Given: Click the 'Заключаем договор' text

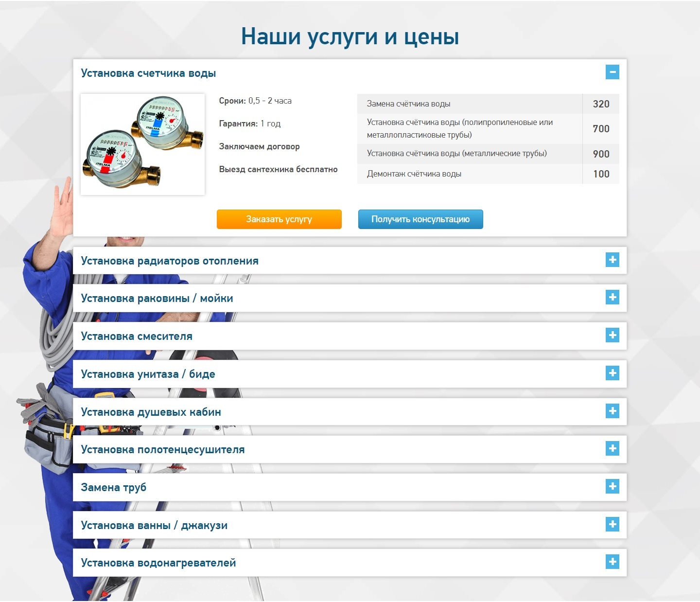Looking at the screenshot, I should pos(259,146).
